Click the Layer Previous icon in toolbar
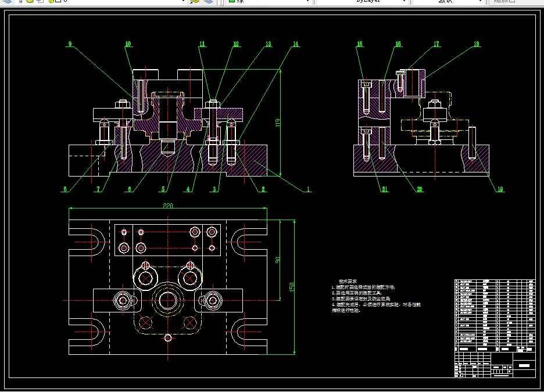 208,1
